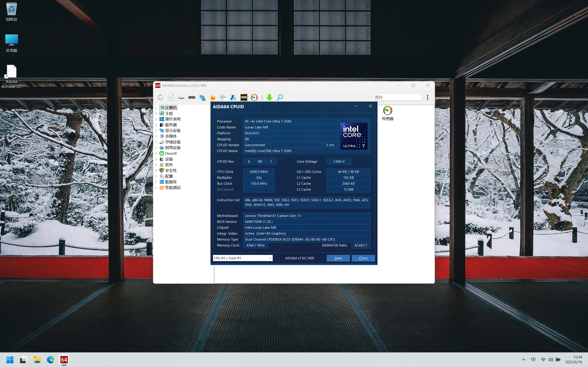Click the memory RAM benchmark toolbar icon
The width and height of the screenshot is (588, 367).
192,97
